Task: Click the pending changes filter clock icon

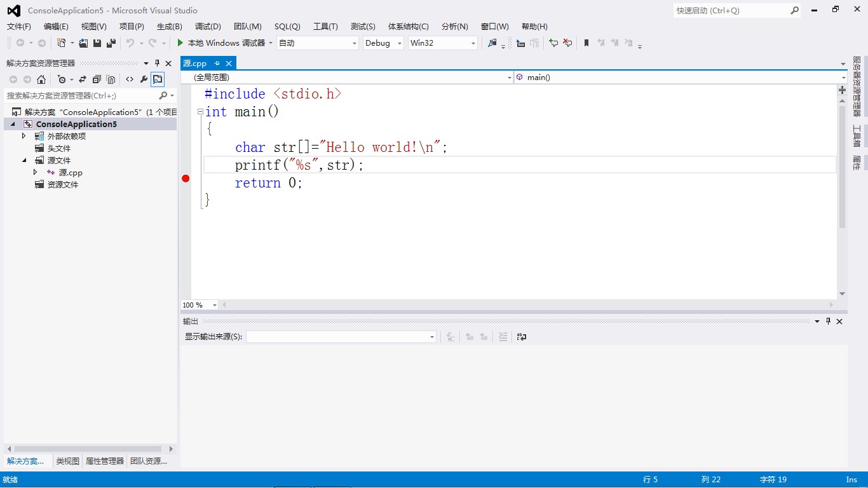Action: click(61, 79)
